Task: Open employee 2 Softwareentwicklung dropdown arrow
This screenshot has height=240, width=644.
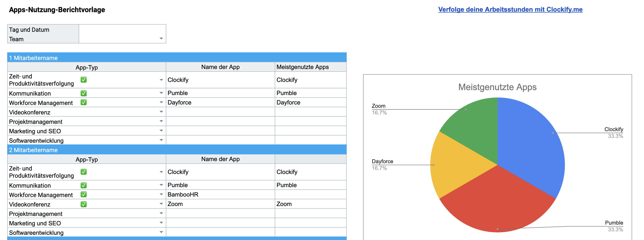Action: (161, 232)
